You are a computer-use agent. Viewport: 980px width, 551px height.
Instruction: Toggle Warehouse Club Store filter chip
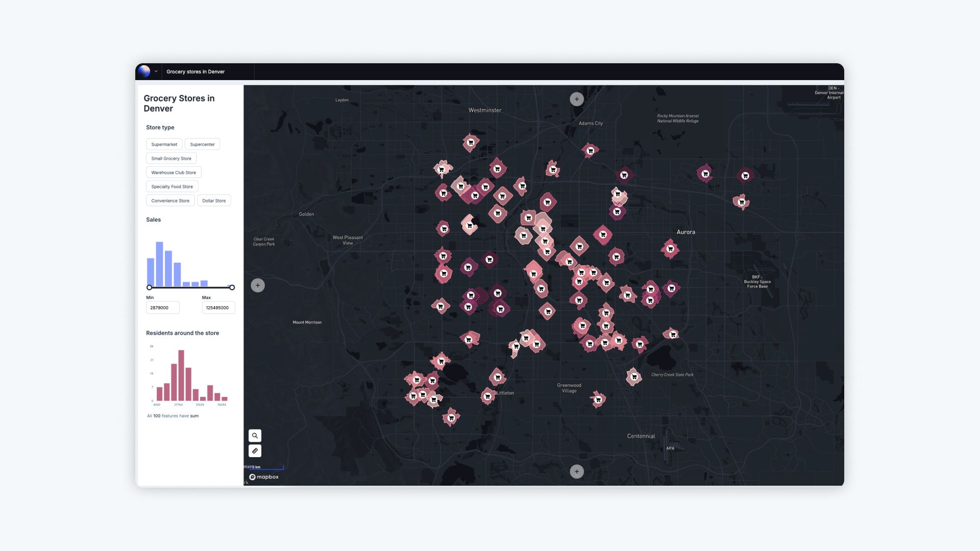(x=174, y=172)
